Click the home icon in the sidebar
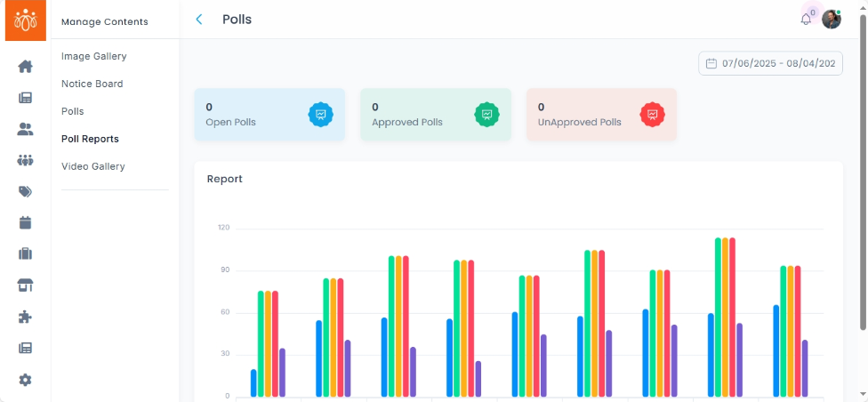The height and width of the screenshot is (402, 868). pyautogui.click(x=25, y=67)
